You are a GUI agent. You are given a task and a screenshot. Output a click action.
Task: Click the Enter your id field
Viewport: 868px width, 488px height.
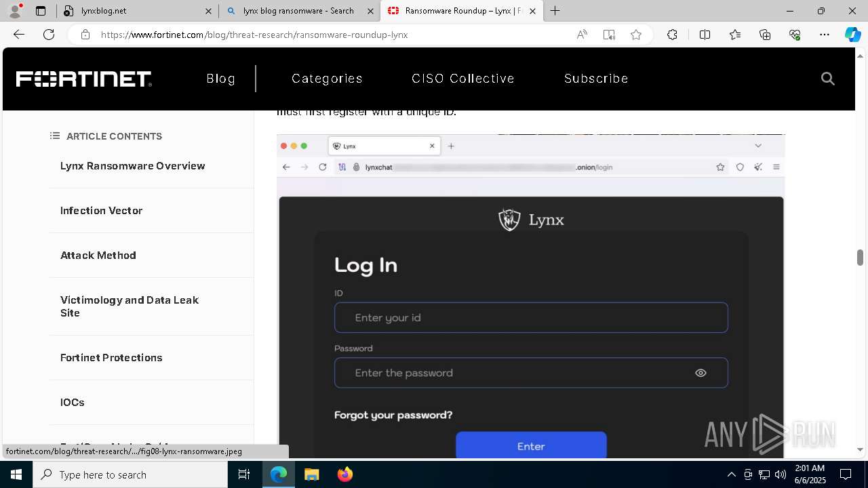click(531, 317)
